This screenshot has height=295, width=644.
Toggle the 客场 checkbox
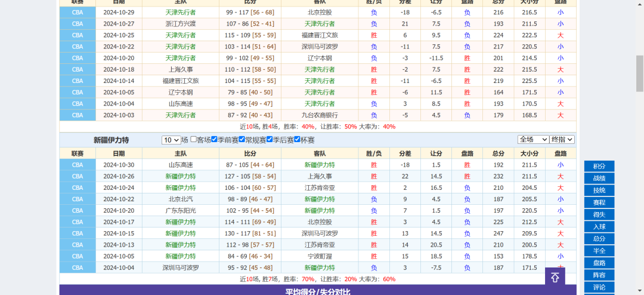point(193,140)
